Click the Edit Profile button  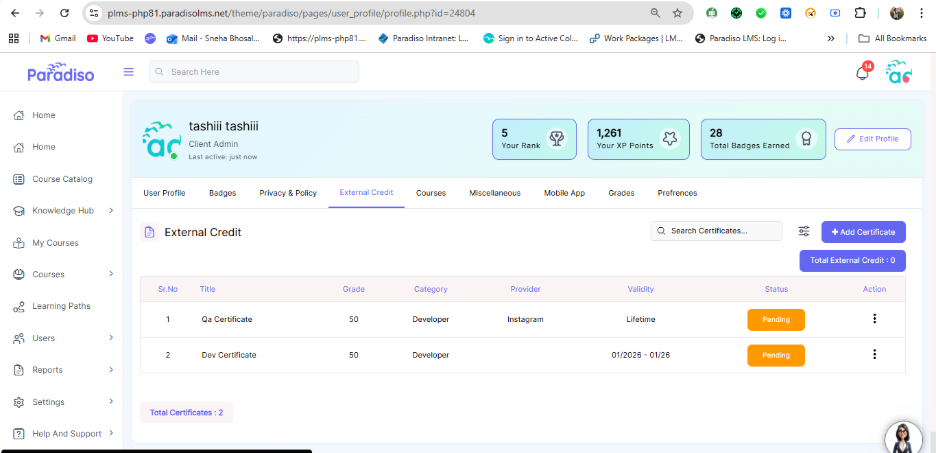click(x=872, y=139)
